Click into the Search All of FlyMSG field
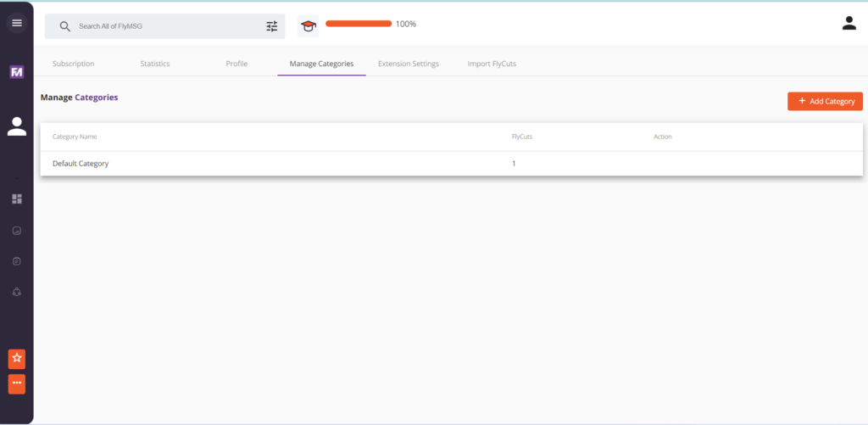The width and height of the screenshot is (868, 425). pos(165,26)
